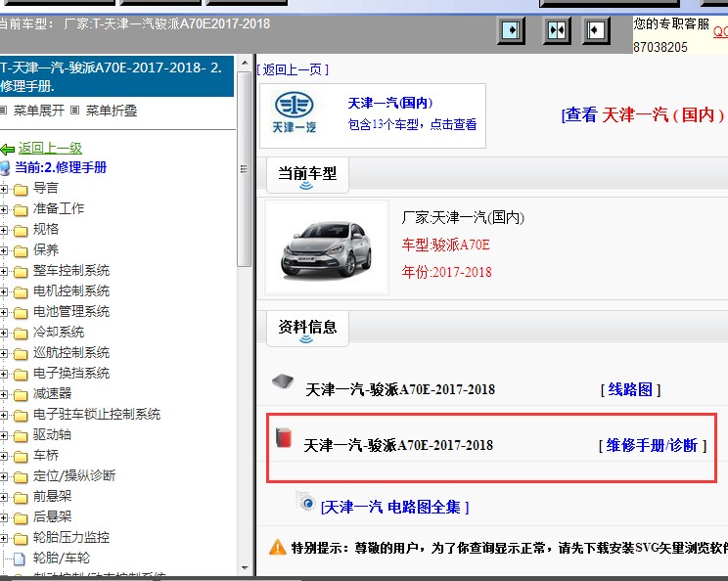
Task: Select the 当前车型 section tab
Action: click(x=307, y=175)
